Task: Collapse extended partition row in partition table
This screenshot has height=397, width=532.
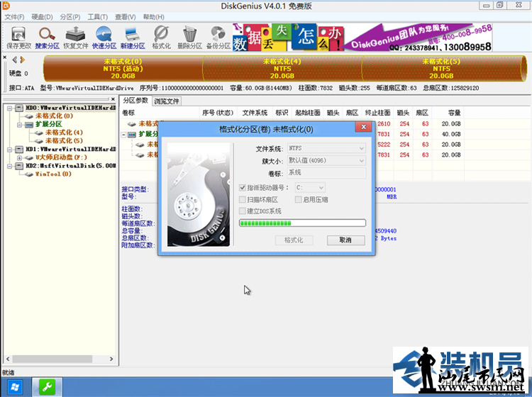Action: [124, 135]
